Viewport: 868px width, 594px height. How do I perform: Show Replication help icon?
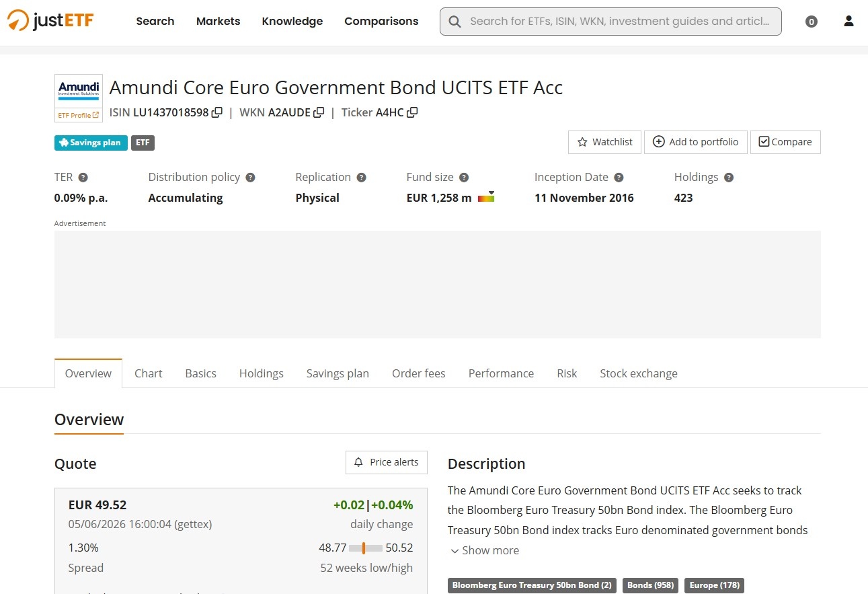point(361,178)
